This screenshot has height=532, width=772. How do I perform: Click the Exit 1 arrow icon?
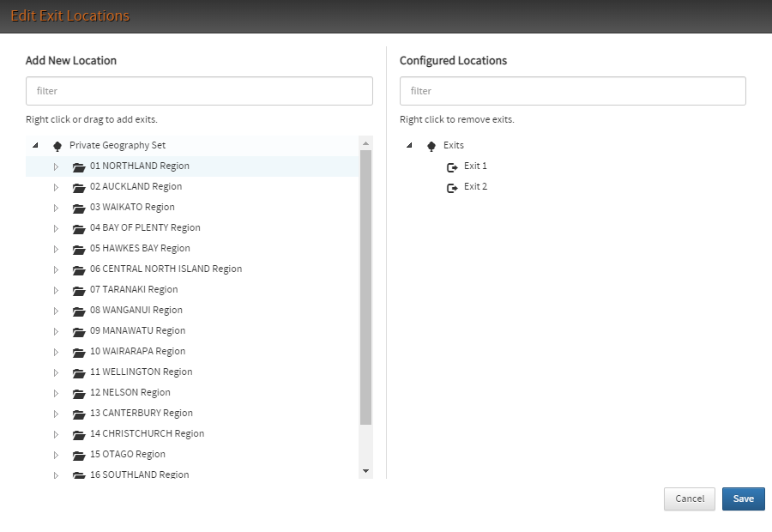[452, 166]
